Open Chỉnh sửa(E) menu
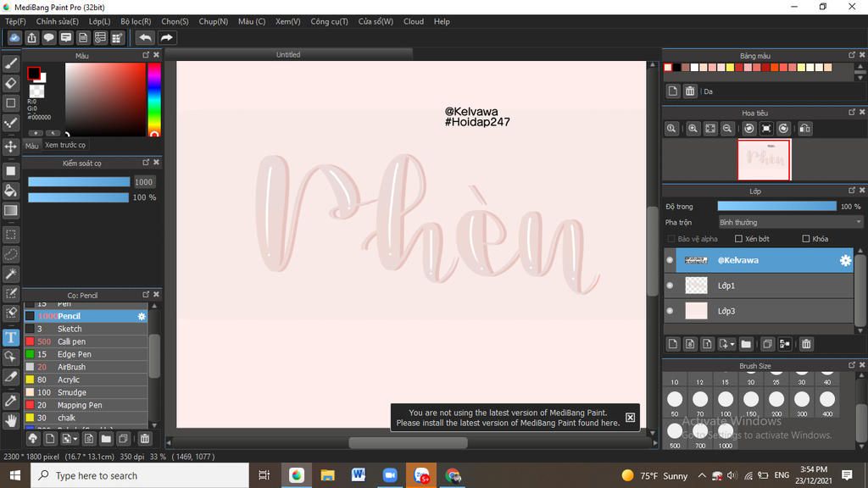868x488 pixels. 57,21
